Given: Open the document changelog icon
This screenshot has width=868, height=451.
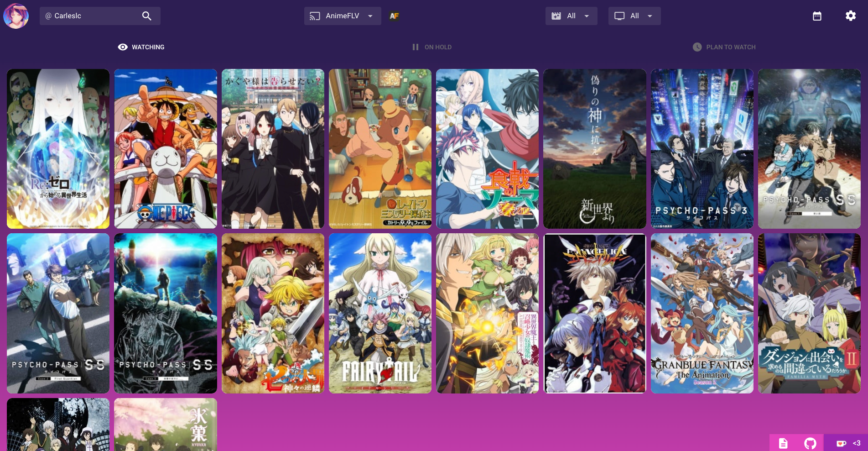Looking at the screenshot, I should pyautogui.click(x=783, y=443).
